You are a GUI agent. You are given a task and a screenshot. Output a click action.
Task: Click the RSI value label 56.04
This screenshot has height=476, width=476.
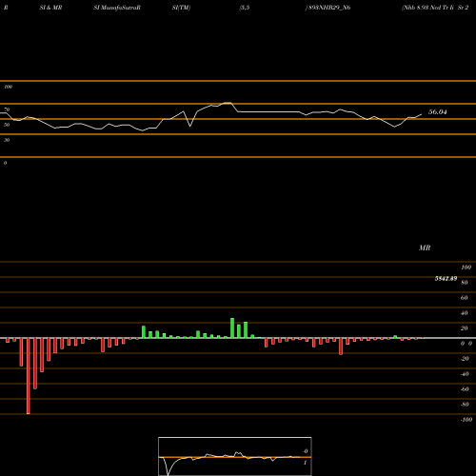point(438,111)
